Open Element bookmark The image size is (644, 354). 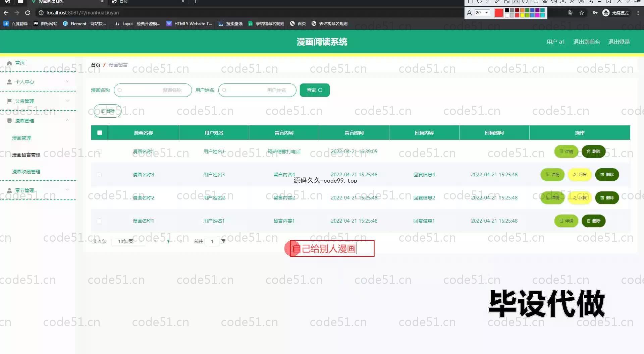point(85,23)
